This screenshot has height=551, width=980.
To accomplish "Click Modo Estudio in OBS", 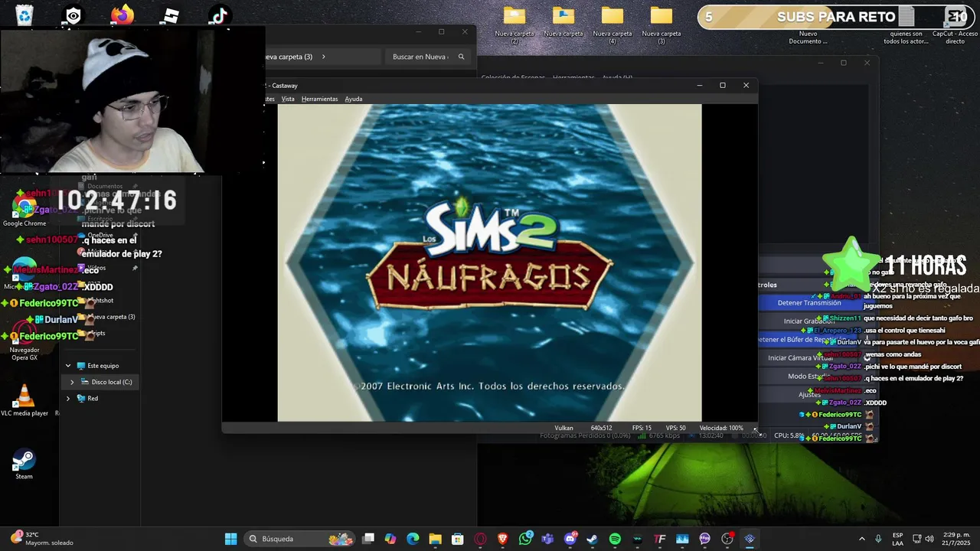I will (x=809, y=376).
